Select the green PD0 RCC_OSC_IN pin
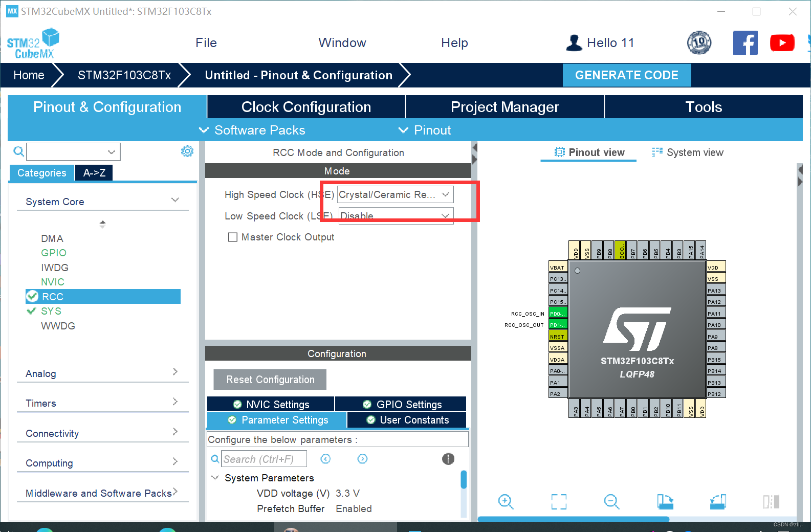The height and width of the screenshot is (532, 811). (x=557, y=313)
